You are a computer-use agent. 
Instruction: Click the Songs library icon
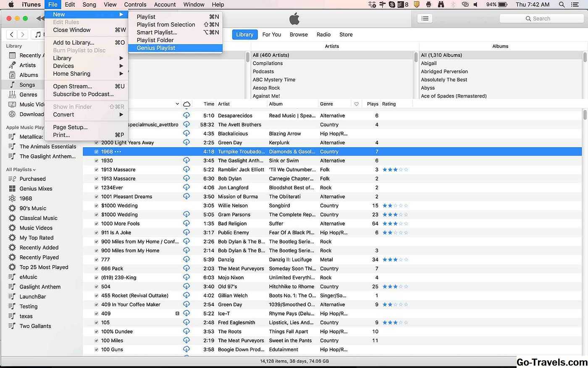point(13,85)
